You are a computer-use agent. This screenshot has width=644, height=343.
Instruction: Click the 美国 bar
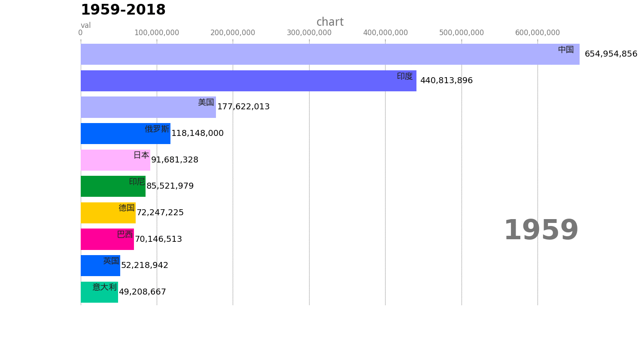pyautogui.click(x=148, y=107)
